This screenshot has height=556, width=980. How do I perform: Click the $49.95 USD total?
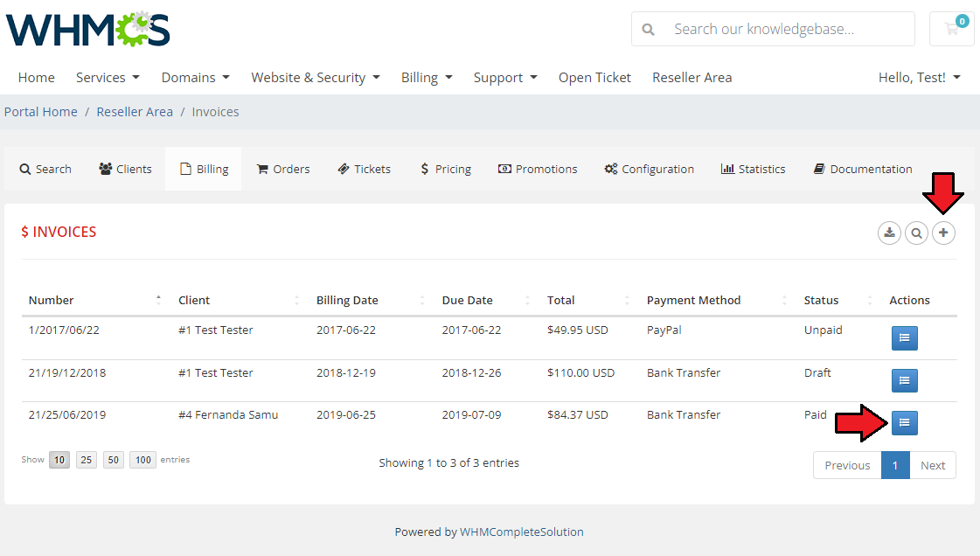pos(578,330)
